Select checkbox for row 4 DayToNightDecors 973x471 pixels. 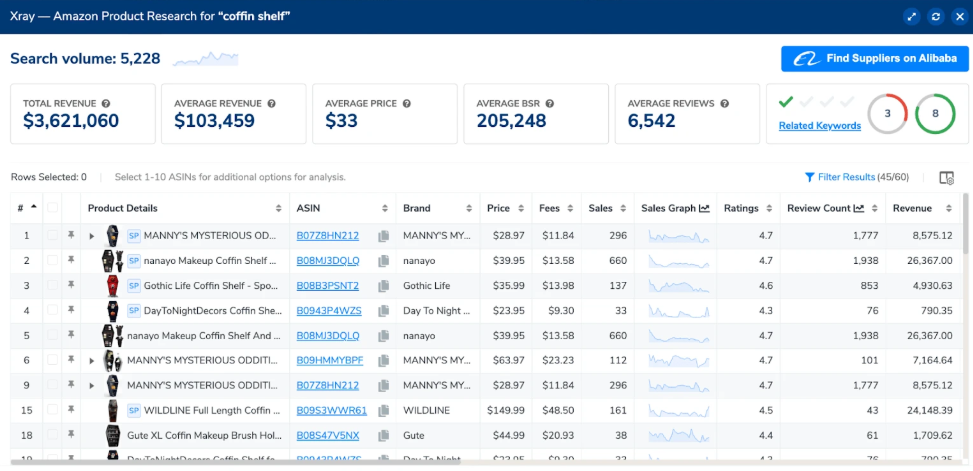pos(53,310)
